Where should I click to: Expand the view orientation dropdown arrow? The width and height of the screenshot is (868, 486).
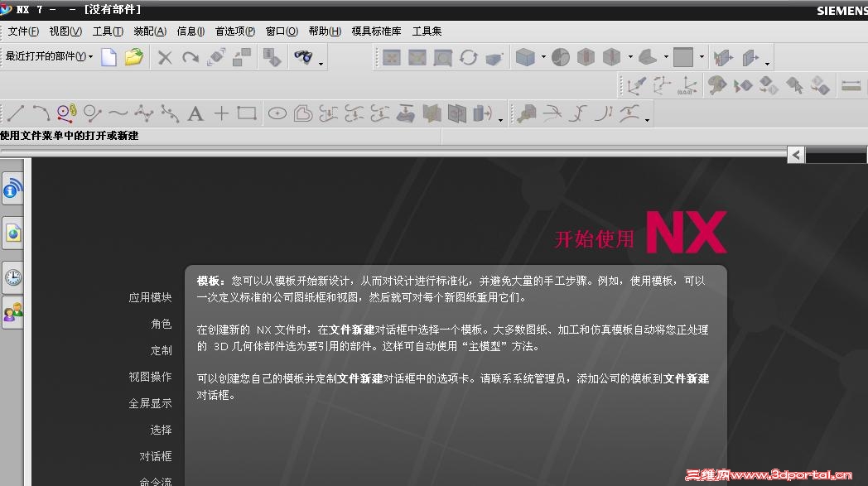pyautogui.click(x=666, y=57)
